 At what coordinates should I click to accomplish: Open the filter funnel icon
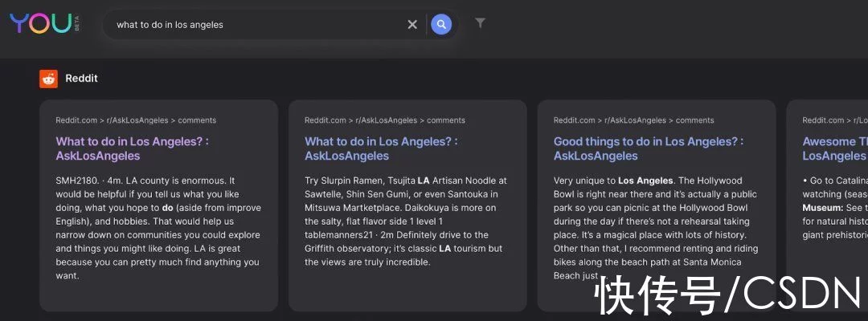click(x=480, y=23)
